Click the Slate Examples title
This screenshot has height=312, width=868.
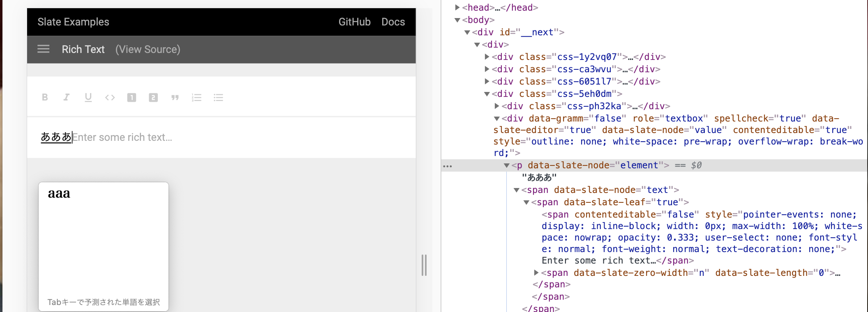coord(74,22)
